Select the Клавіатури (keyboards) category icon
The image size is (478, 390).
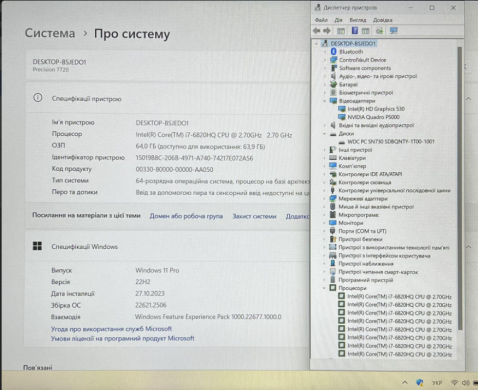[333, 158]
